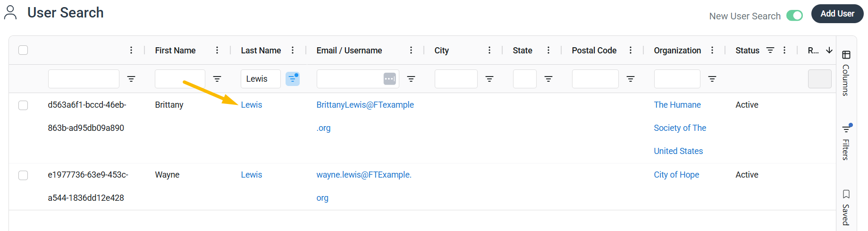Click the Last Name filter field containing Lewis
868x231 pixels.
click(x=261, y=79)
